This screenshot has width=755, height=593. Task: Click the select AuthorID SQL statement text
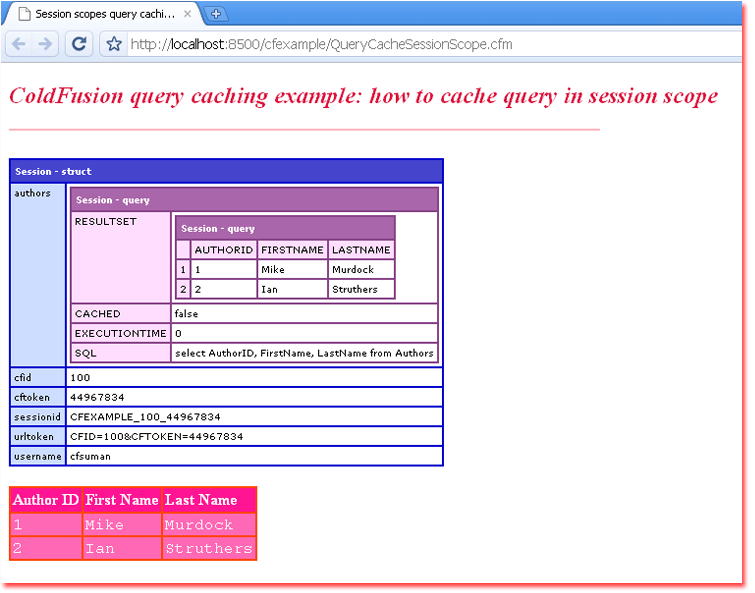(x=304, y=353)
